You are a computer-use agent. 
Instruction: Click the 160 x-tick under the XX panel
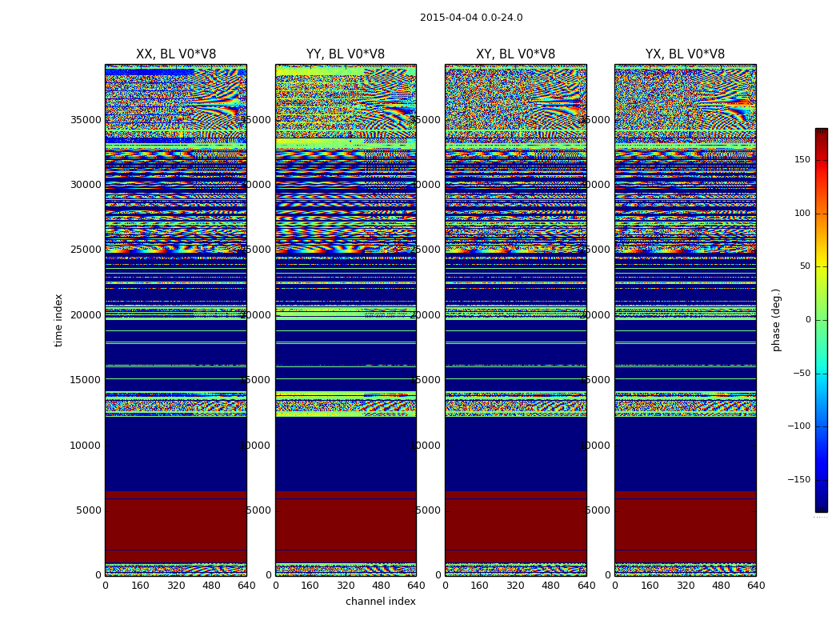pyautogui.click(x=140, y=586)
